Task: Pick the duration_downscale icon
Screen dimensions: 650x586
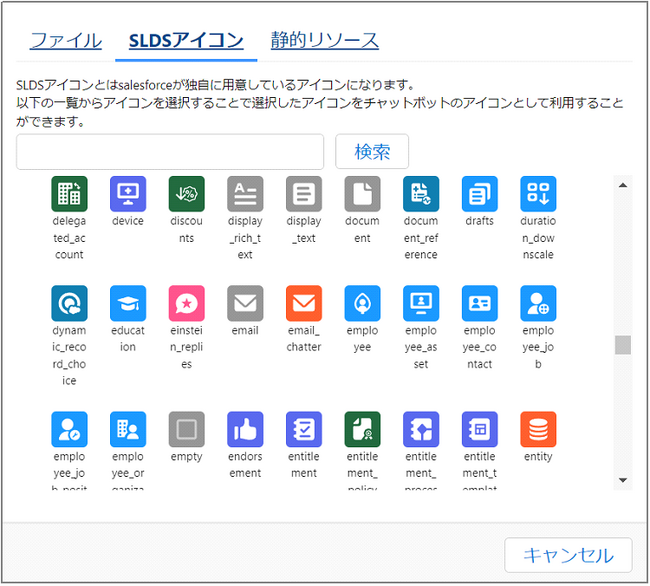Action: 538,193
